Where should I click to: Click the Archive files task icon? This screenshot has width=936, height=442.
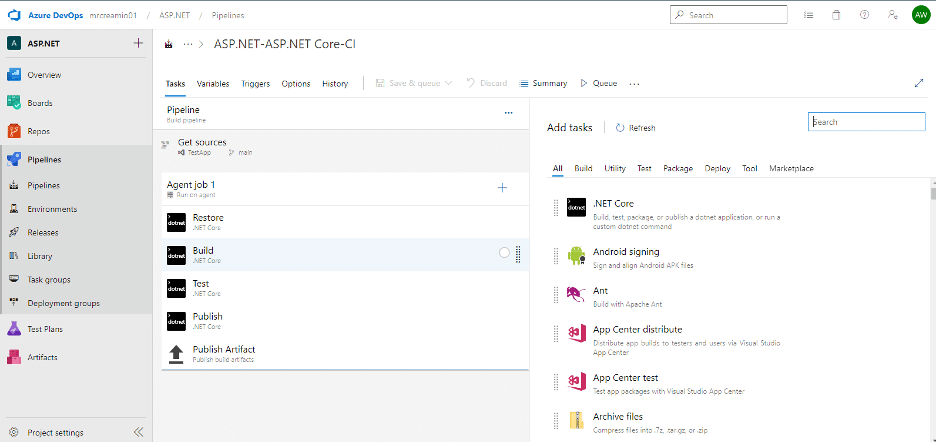tap(576, 420)
